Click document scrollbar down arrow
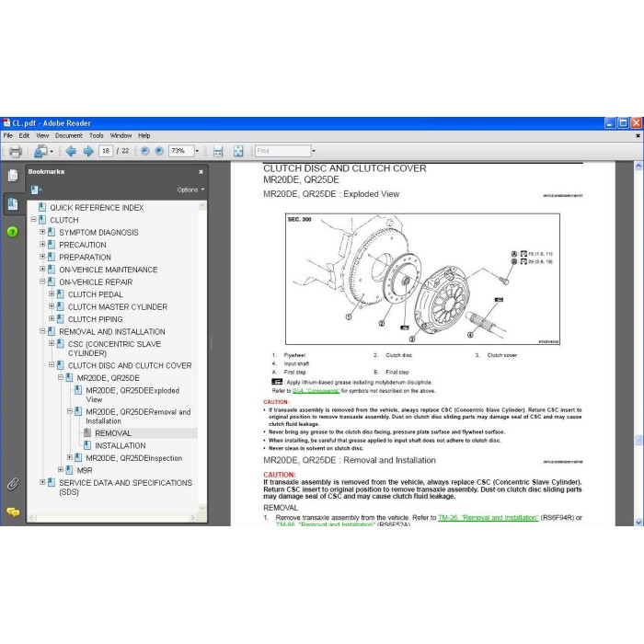Screen dimensions: 644x644 (x=638, y=522)
